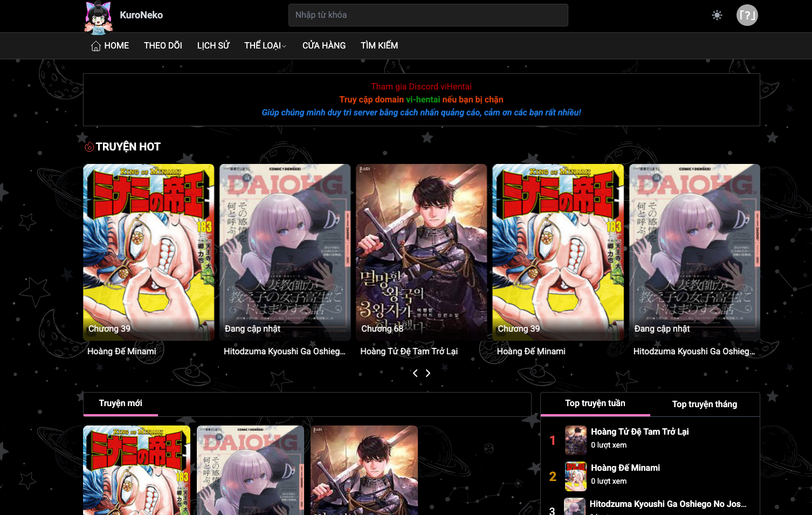Click the red rank number 1

552,441
